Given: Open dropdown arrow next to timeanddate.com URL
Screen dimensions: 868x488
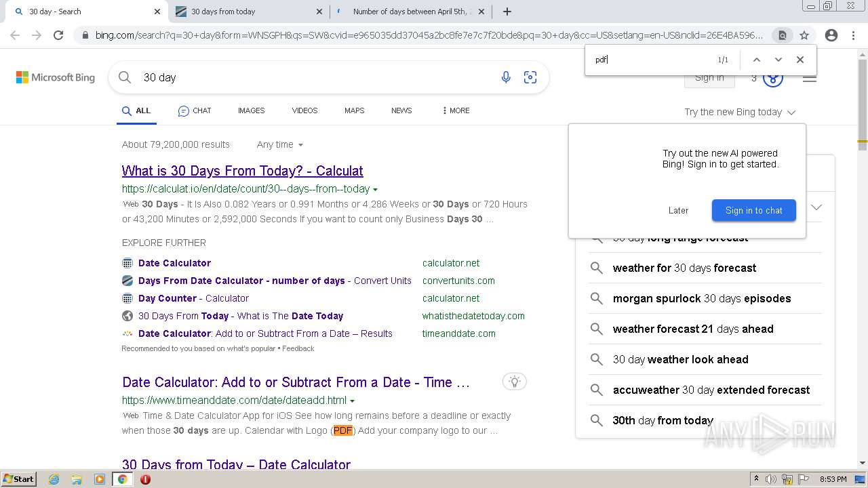Looking at the screenshot, I should click(353, 401).
